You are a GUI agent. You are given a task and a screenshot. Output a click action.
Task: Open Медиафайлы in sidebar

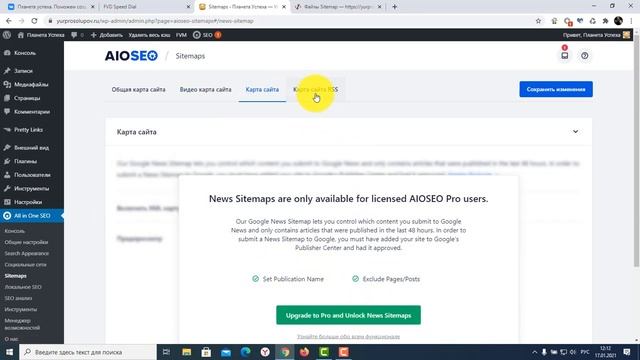pyautogui.click(x=31, y=84)
